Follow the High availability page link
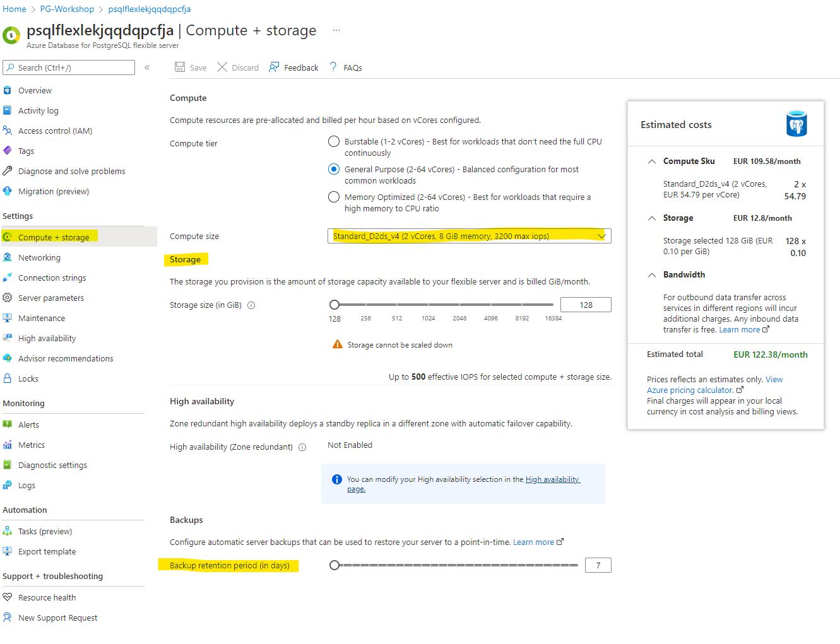Screen dimensions: 840x644 [x=552, y=479]
